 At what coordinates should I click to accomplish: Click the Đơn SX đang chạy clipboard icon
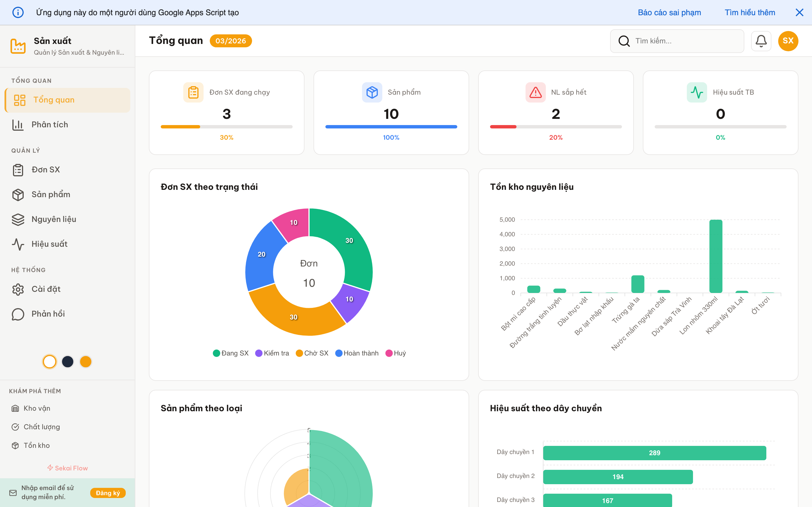point(193,92)
